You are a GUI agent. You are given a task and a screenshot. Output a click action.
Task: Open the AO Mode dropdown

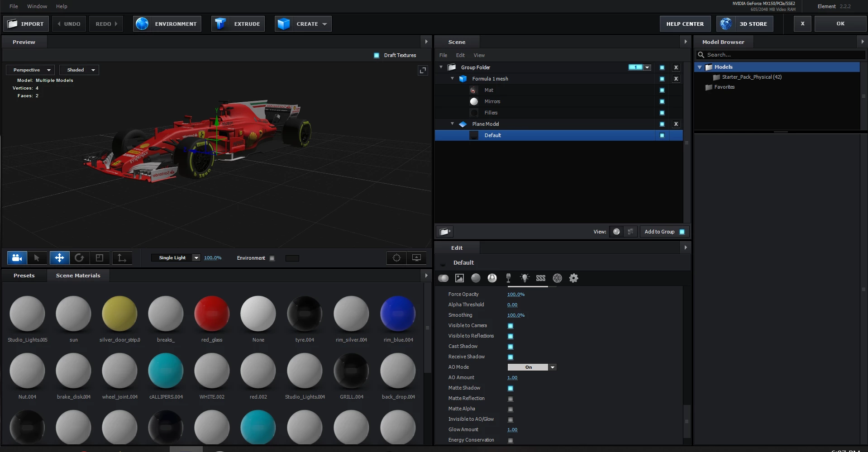(532, 367)
